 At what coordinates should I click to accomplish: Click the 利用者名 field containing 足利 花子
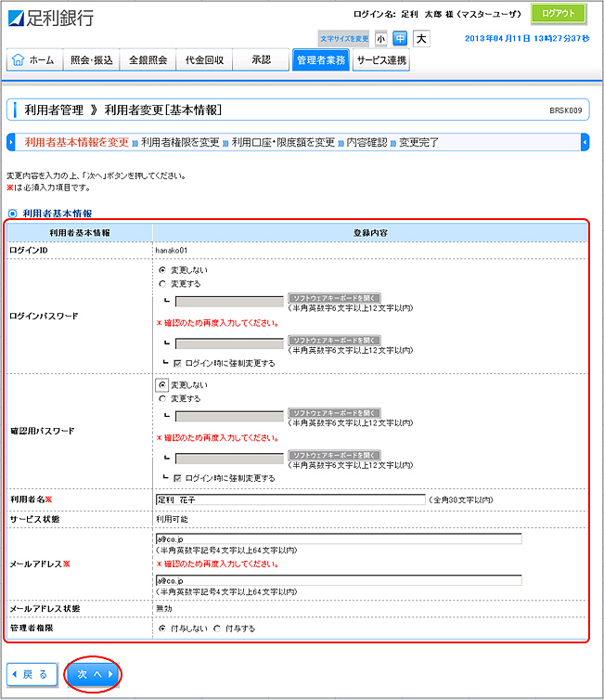[x=290, y=499]
